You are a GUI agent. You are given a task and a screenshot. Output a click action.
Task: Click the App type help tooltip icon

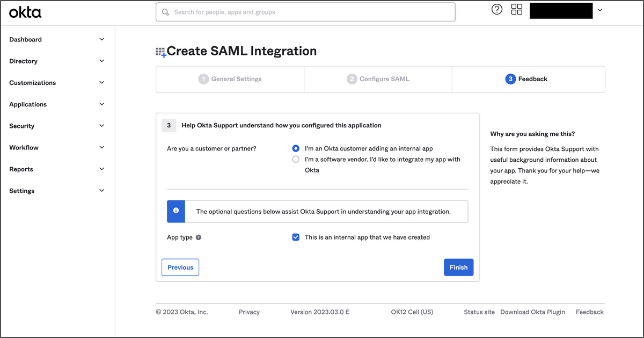coord(199,238)
